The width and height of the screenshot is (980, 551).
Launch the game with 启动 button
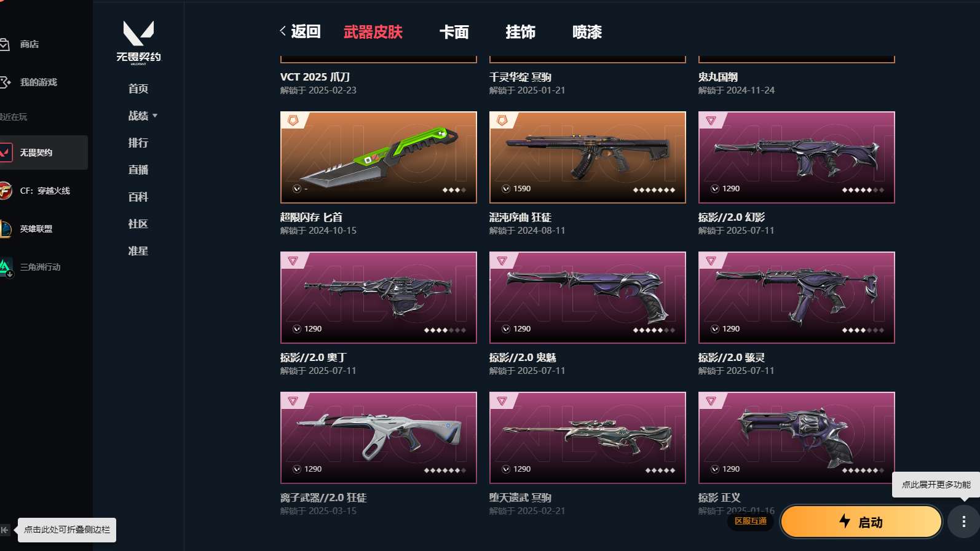(861, 521)
